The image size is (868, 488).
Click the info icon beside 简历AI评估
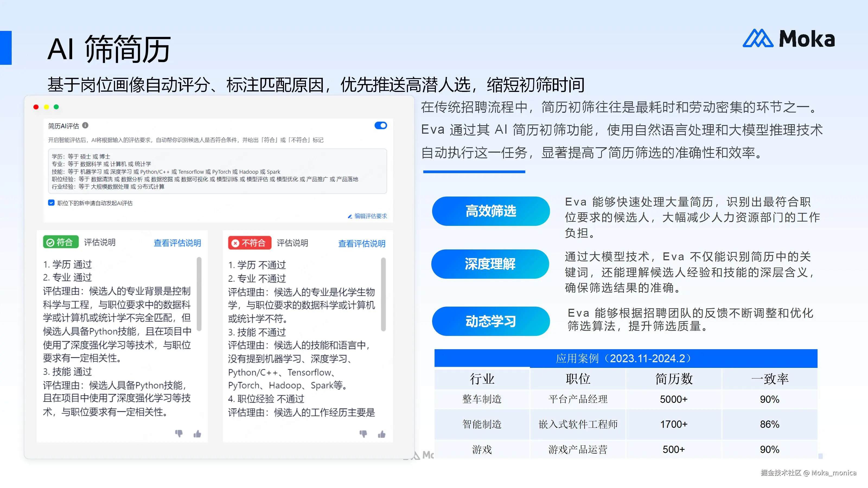coord(85,125)
